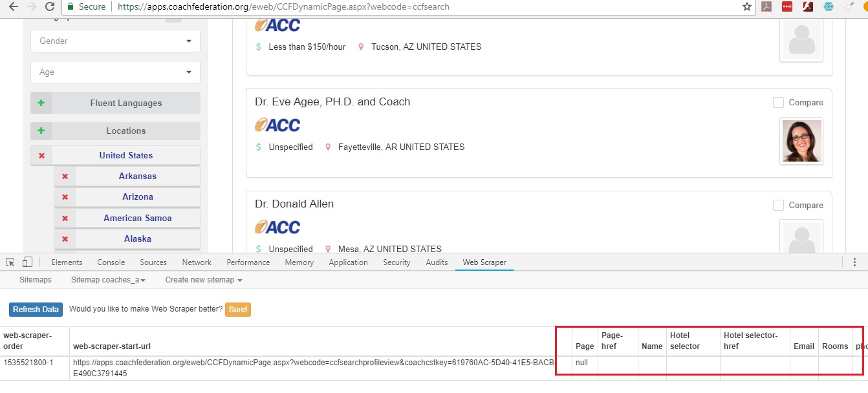Click the Flash player extension icon

click(807, 6)
